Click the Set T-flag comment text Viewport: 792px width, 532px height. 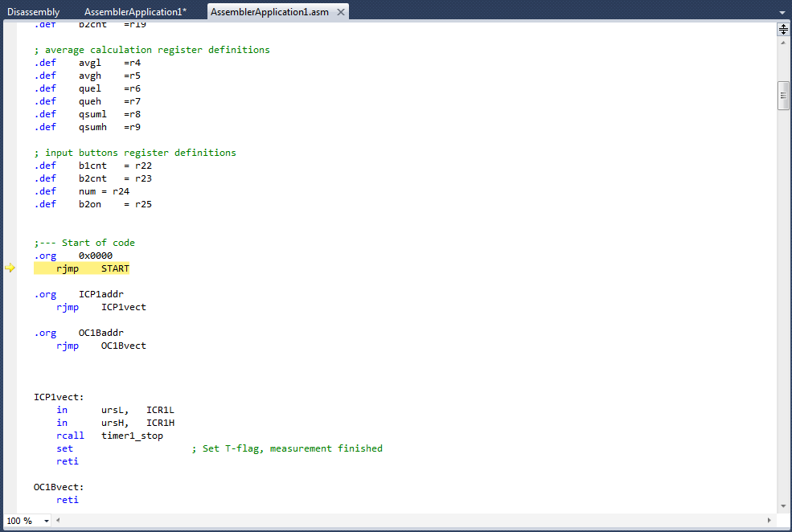click(287, 448)
